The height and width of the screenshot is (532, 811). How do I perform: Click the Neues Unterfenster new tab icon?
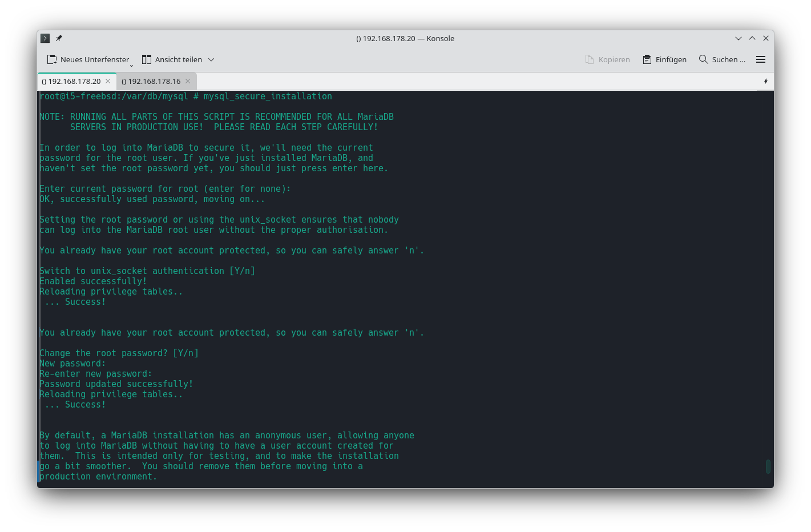coord(52,59)
